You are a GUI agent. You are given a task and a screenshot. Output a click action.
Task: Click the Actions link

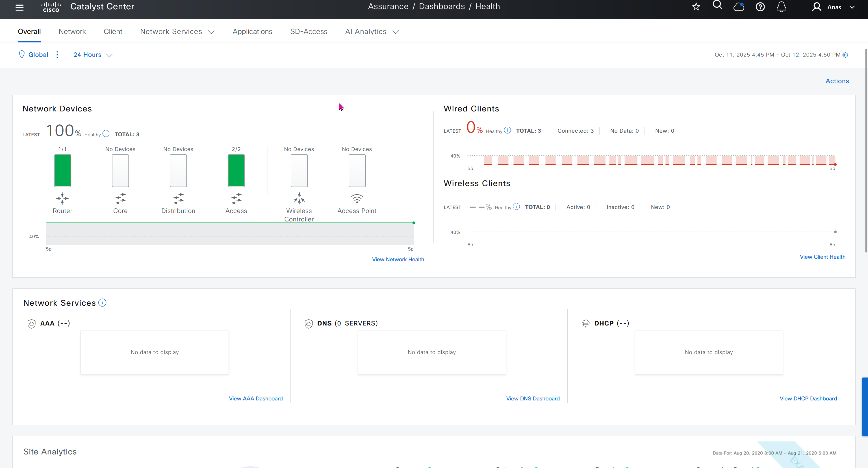coord(837,81)
